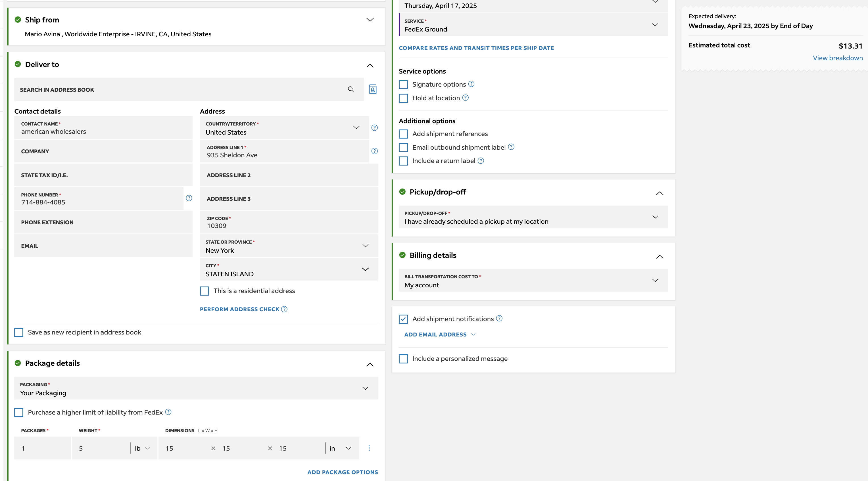Change weight unit from lb
This screenshot has width=868, height=481.
(143, 448)
